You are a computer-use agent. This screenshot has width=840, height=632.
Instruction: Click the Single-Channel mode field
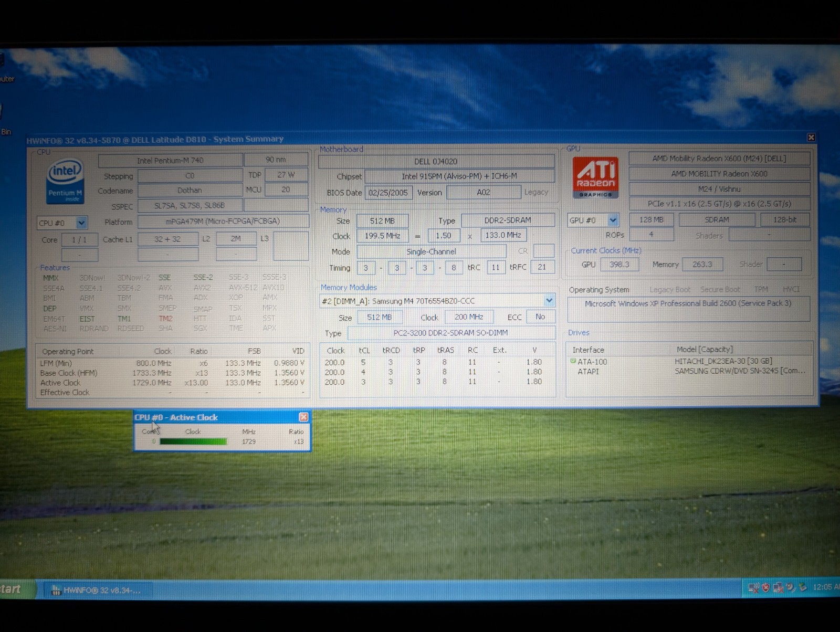pos(431,251)
